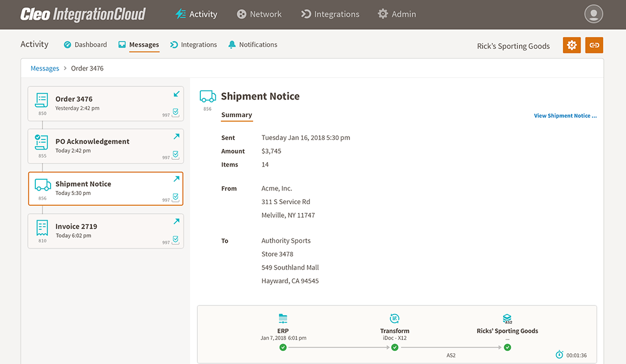Click the Acme, Inc. sender name
This screenshot has width=626, height=364.
point(277,188)
